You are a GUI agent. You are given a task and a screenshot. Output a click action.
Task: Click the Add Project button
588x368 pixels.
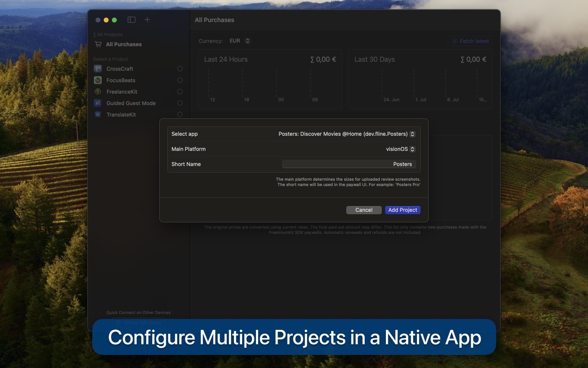point(403,210)
